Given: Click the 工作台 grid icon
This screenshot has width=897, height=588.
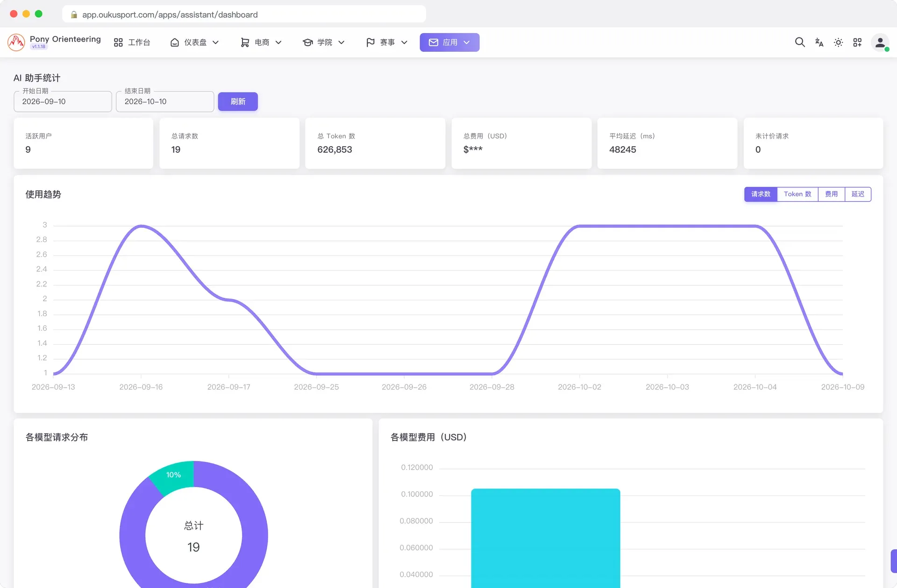Looking at the screenshot, I should coord(118,43).
